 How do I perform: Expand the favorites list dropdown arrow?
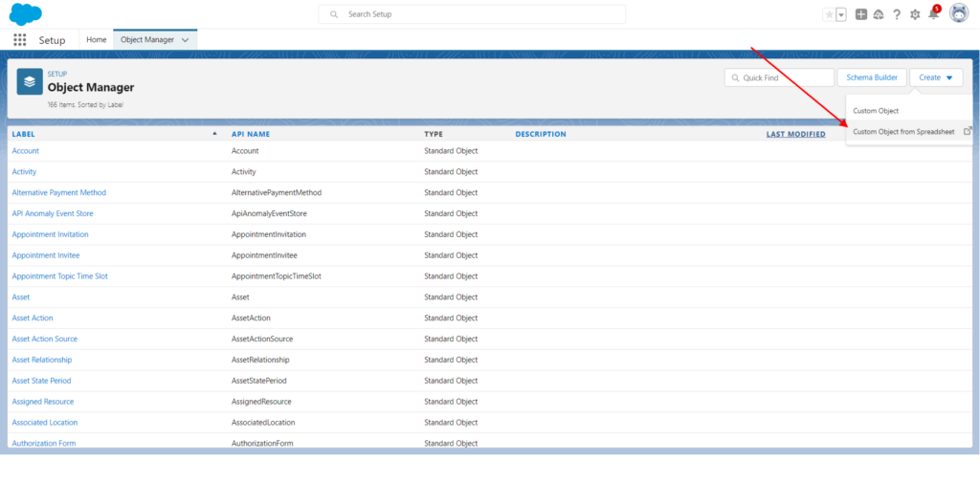point(840,14)
